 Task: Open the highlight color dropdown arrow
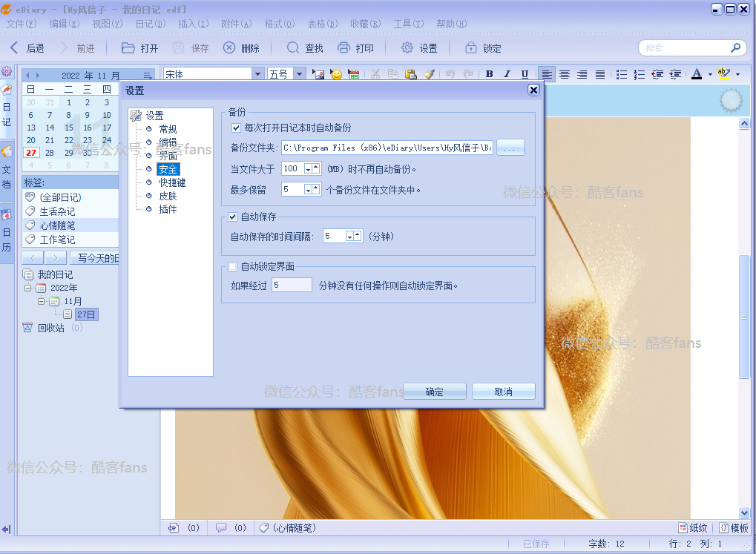tap(737, 75)
